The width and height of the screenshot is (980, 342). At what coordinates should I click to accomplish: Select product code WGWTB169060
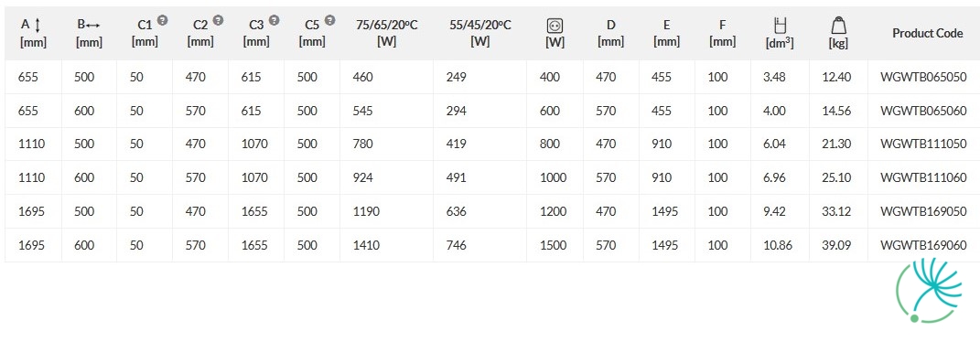(923, 245)
